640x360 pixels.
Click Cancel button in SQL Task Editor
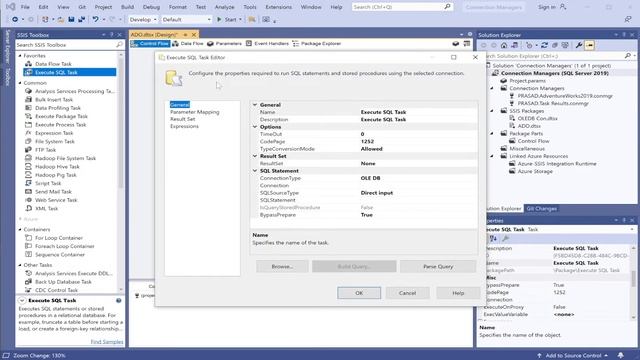tap(407, 293)
